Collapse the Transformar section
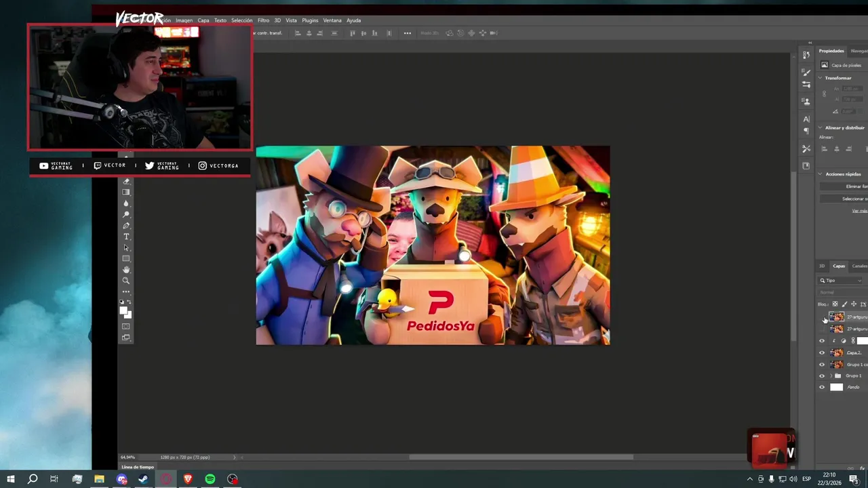 tap(821, 78)
